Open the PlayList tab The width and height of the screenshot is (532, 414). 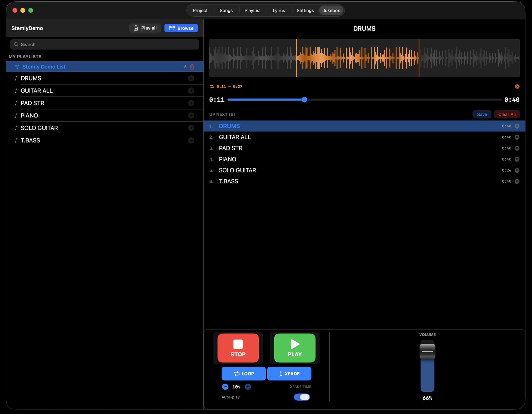click(x=253, y=11)
